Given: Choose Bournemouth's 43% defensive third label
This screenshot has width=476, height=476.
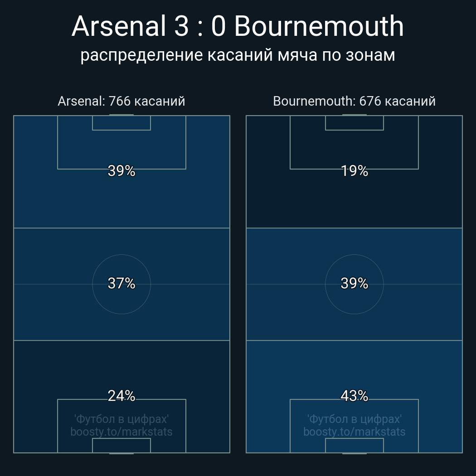Looking at the screenshot, I should pyautogui.click(x=354, y=396).
